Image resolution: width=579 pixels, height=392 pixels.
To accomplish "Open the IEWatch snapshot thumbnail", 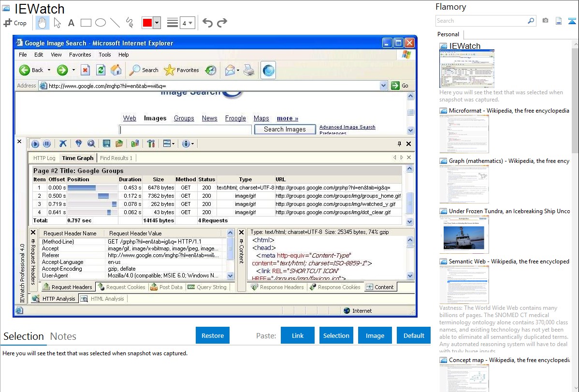I will (x=467, y=69).
